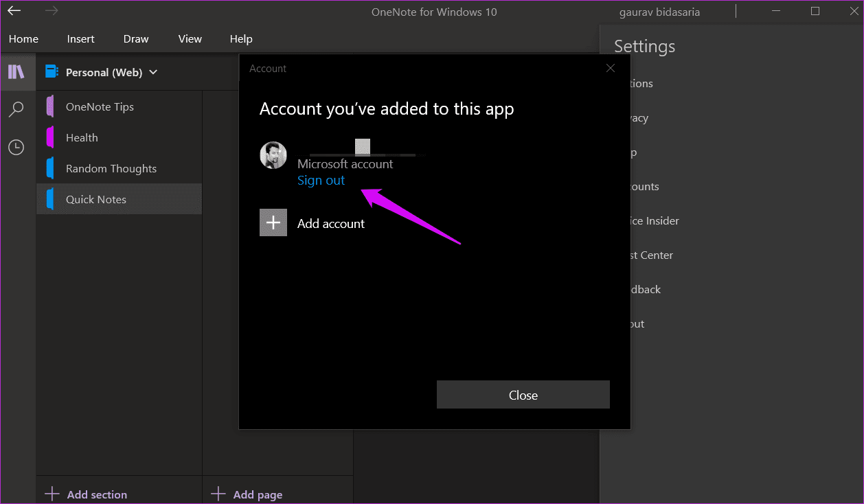Click the Quick Notes blue tab icon
This screenshot has height=504, width=864.
50,199
